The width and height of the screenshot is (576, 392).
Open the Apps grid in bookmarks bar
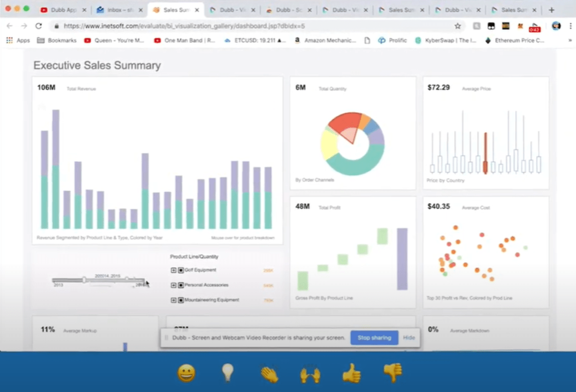pos(18,40)
